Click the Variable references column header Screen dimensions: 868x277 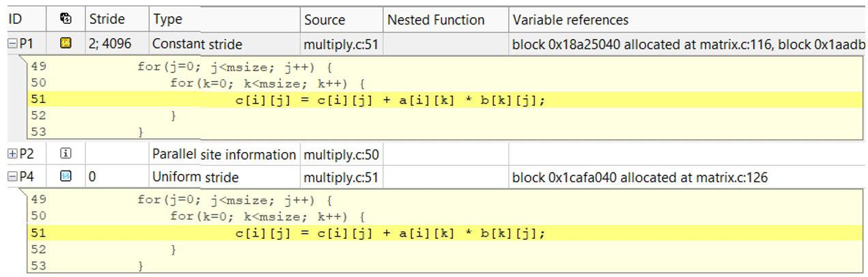tap(570, 20)
